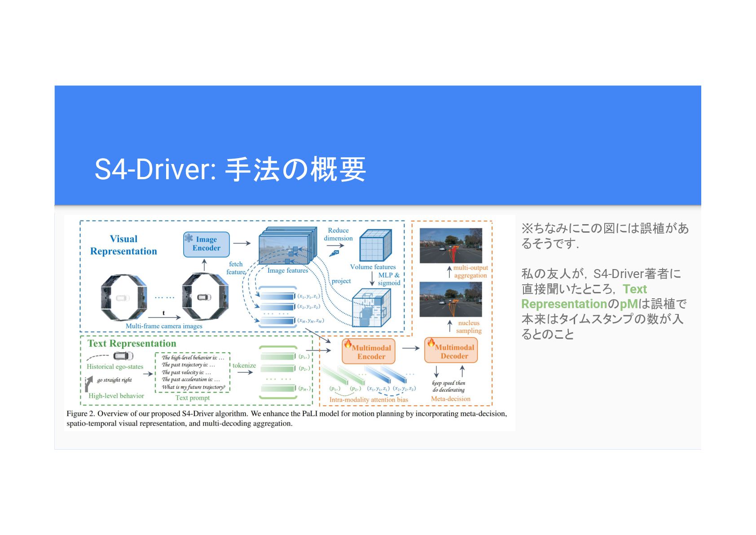Click 'keep speed then do decelerating' text
This screenshot has width=756, height=535.
(x=448, y=386)
